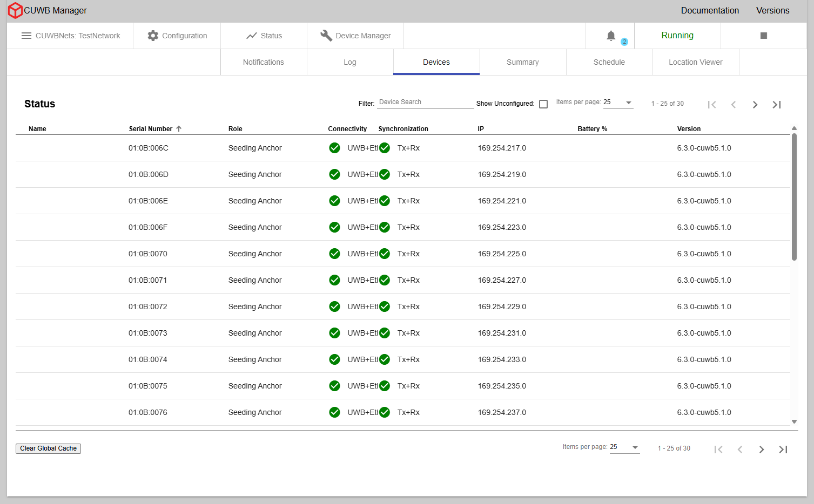Viewport: 814px width, 504px height.
Task: Open the Versions link
Action: coord(772,10)
